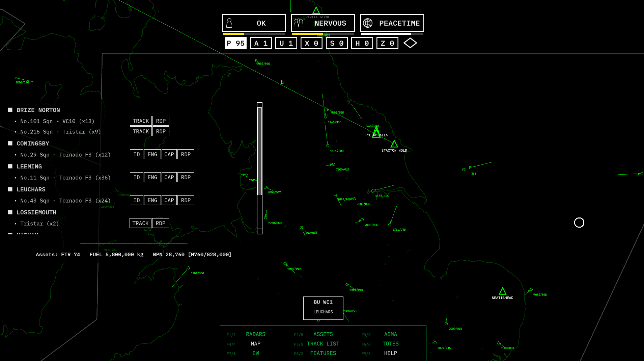This screenshot has height=361, width=644.
Task: Click the single person icon in OK box
Action: pyautogui.click(x=229, y=23)
